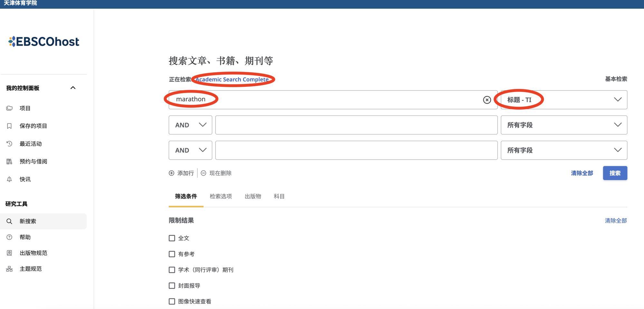Click the bookmark icon for 保存的项目
Screen dimensions: 644x309
pyautogui.click(x=9, y=126)
